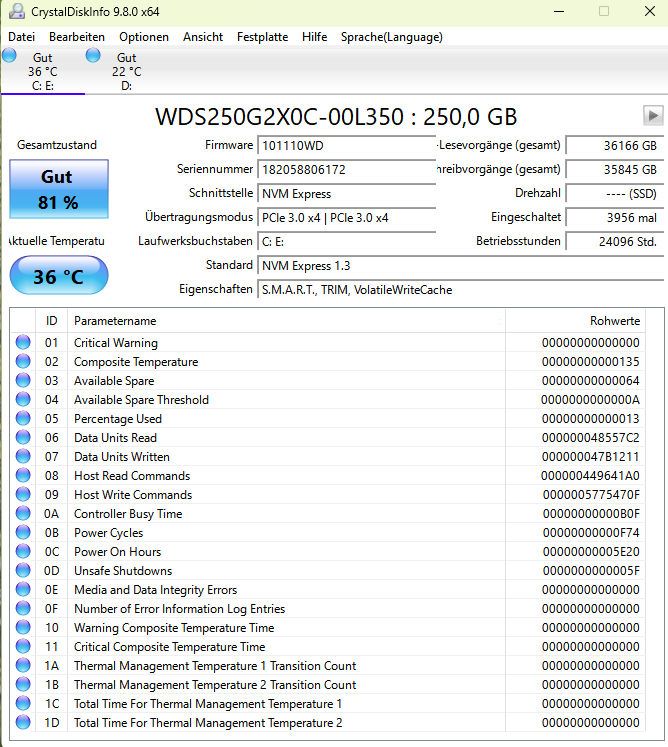Click the next disk arrow button

[x=653, y=116]
